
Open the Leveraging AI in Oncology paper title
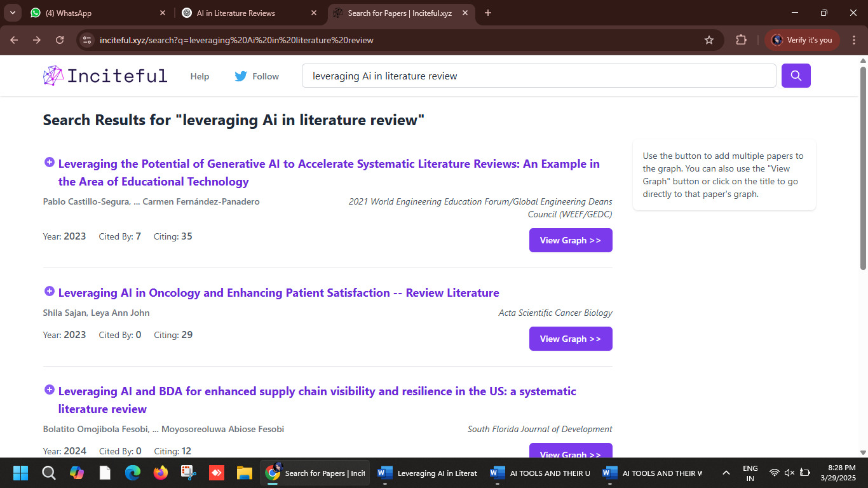279,293
